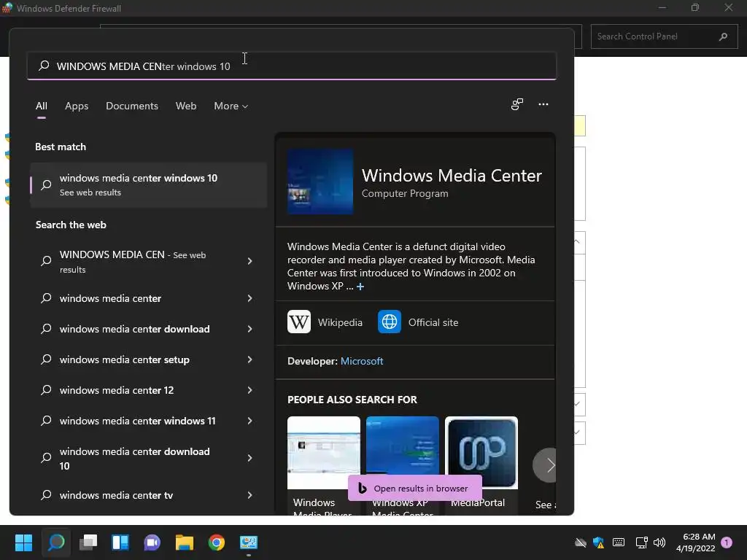Expand arrow for windows media center tv
The image size is (747, 560).
[249, 495]
